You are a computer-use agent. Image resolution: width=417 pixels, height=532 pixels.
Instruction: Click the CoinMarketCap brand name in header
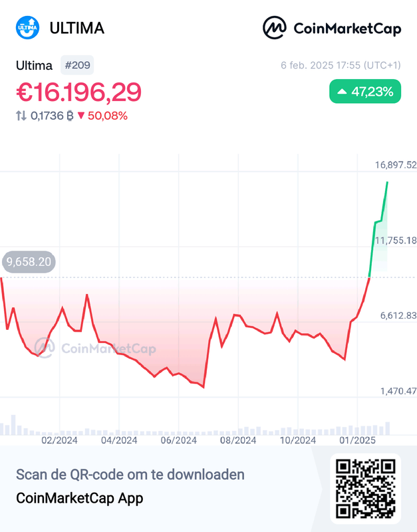(x=346, y=28)
